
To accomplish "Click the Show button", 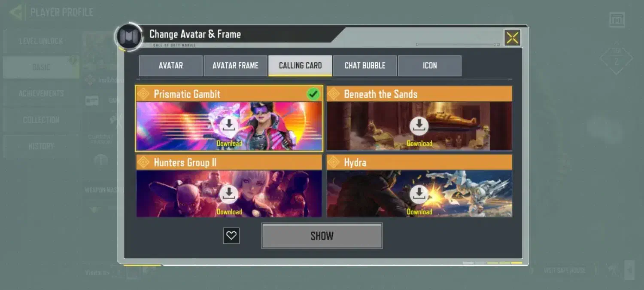I will tap(322, 235).
